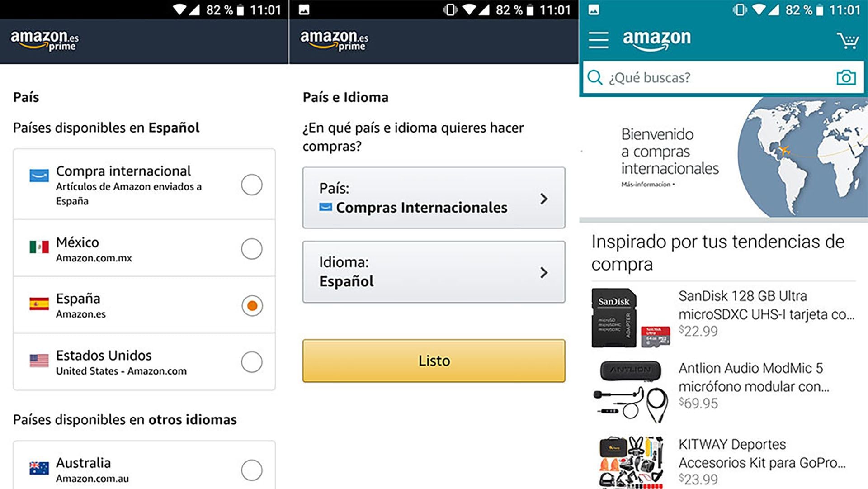
Task: Tap the Spain flag icon
Action: (39, 304)
